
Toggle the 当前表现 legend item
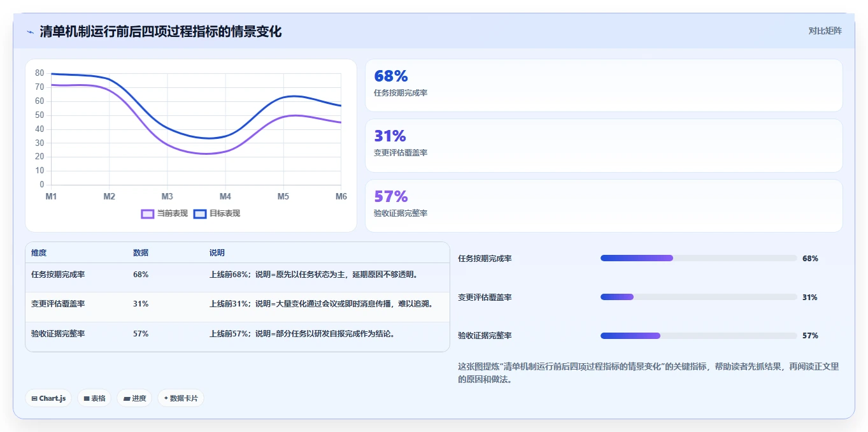pos(164,213)
